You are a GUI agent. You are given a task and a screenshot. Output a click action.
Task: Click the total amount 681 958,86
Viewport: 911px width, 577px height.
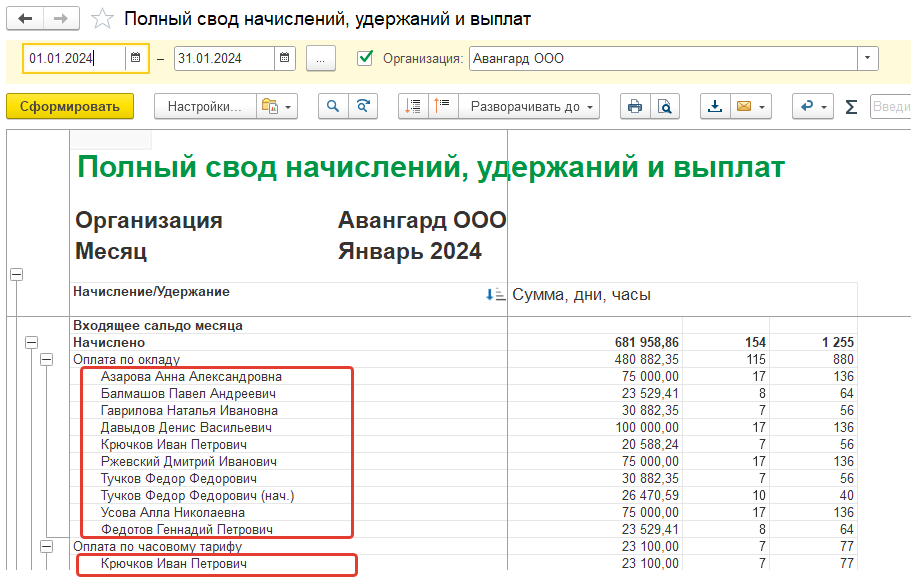[x=647, y=342]
